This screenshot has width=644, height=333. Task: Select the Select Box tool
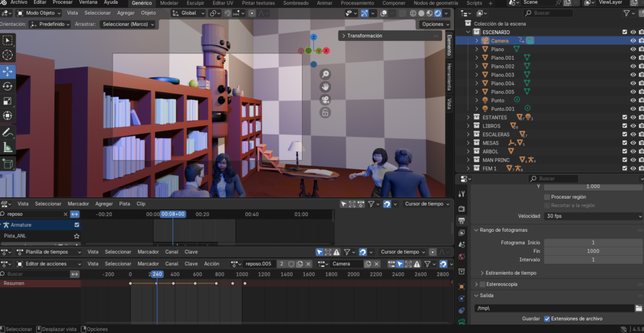8,41
